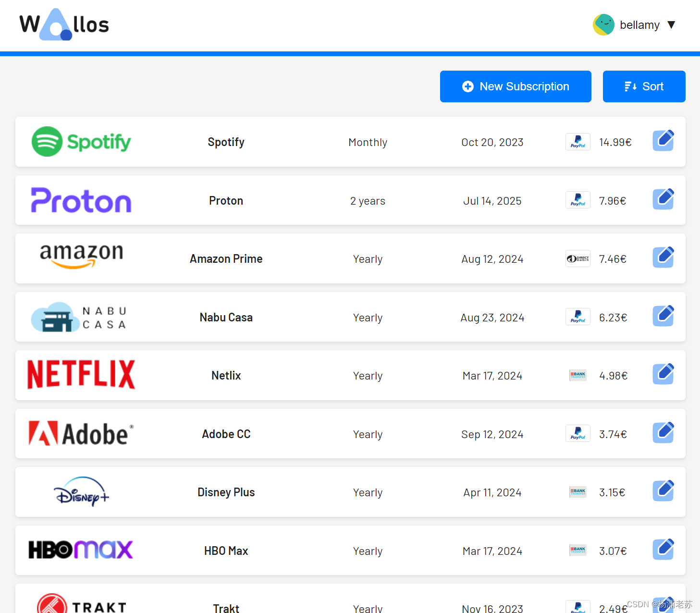Edit the Proton subscription
Image resolution: width=700 pixels, height=613 pixels.
click(x=663, y=199)
